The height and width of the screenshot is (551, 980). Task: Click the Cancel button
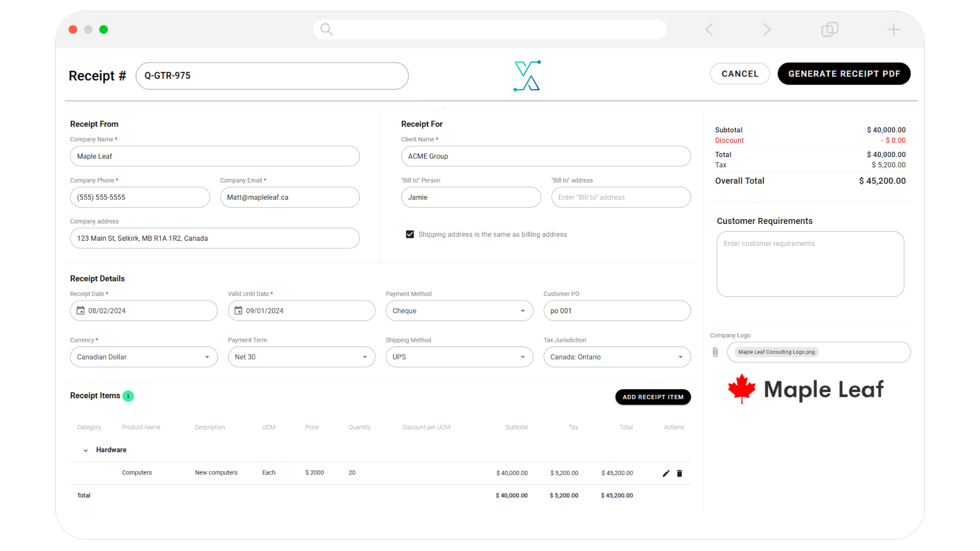[740, 74]
